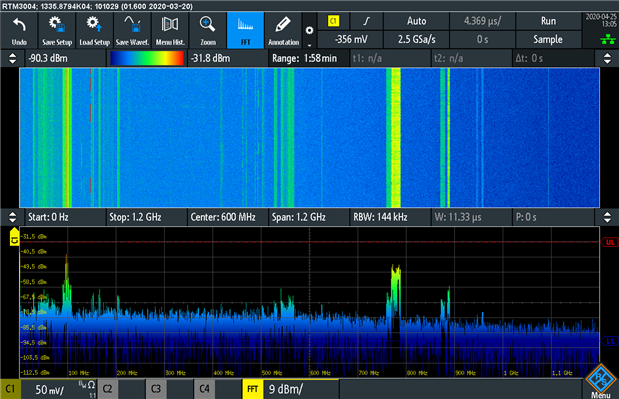Click the -356 mV trigger level

pyautogui.click(x=350, y=39)
